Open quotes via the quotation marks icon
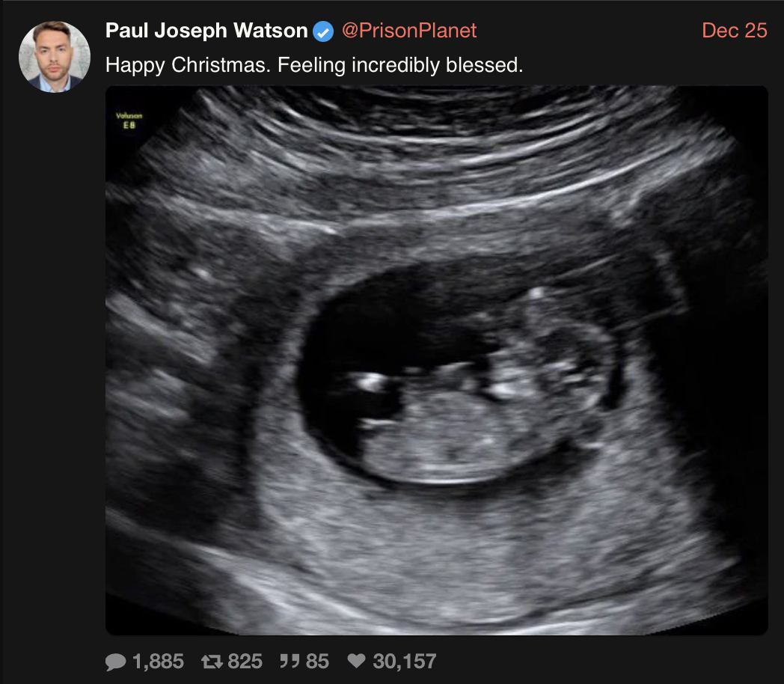The image size is (784, 684). [x=290, y=661]
